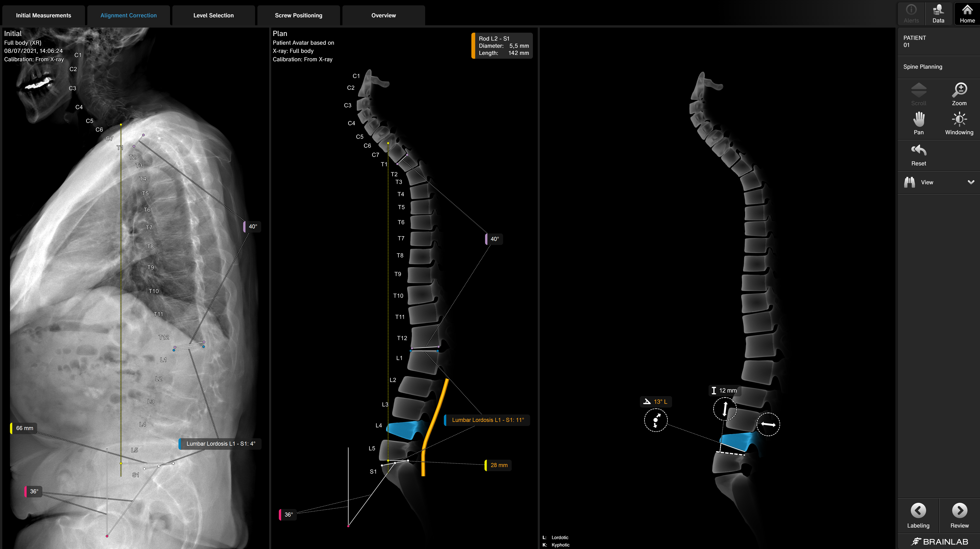Switch to the Screw Positioning tab
Viewport: 980px width, 549px height.
coord(299,15)
